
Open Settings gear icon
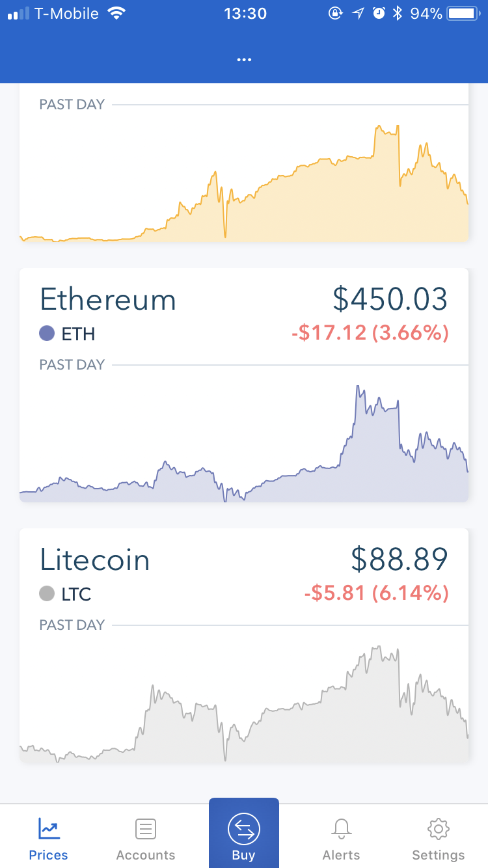click(439, 828)
